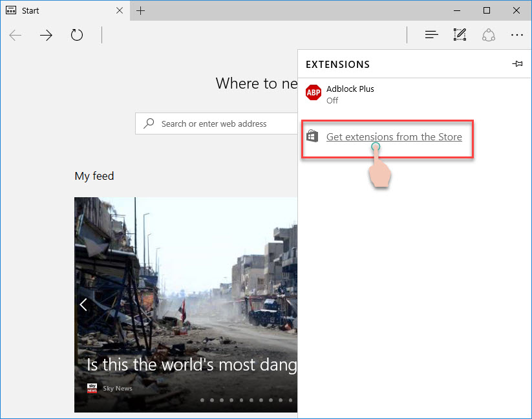Go forward using the forward arrow
Viewport: 532px width, 419px height.
46,35
